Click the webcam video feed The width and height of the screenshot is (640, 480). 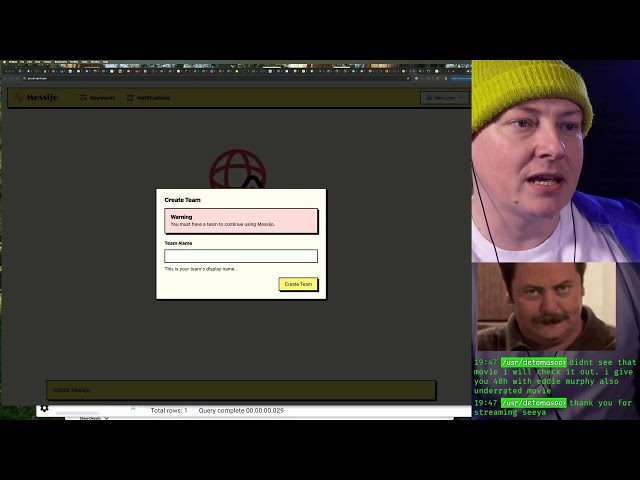click(556, 161)
